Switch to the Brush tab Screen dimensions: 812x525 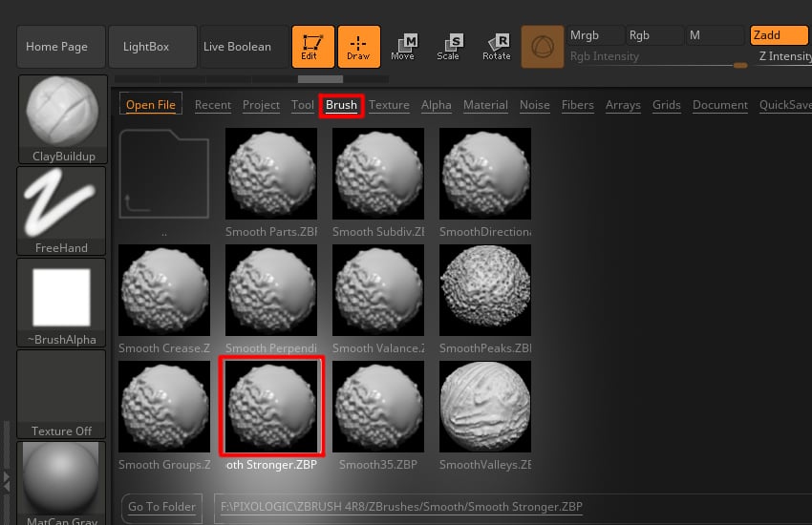(x=341, y=105)
